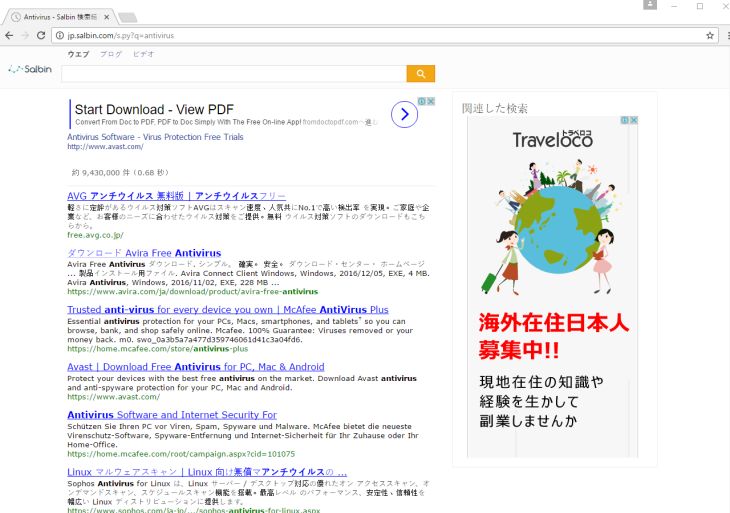Image resolution: width=730 pixels, height=513 pixels.
Task: Click the arrow circle on PDF ad
Action: click(404, 114)
